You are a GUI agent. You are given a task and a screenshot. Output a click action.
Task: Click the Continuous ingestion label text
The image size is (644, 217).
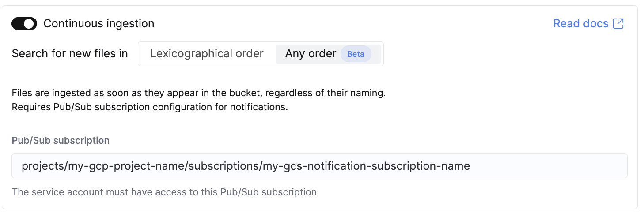(99, 24)
